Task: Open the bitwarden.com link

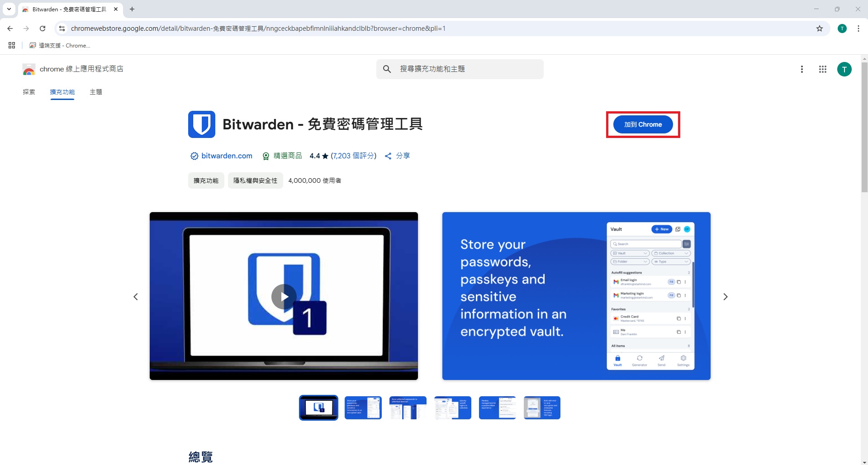Action: point(227,156)
